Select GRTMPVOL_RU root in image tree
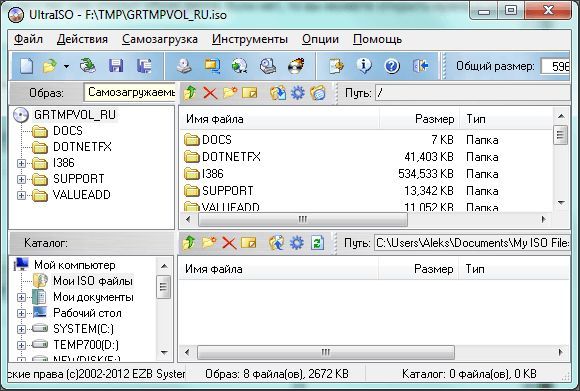Viewport: 580px width, 391px height. click(75, 115)
